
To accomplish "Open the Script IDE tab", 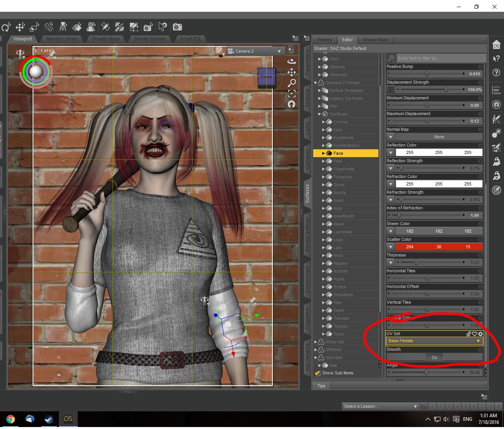I will pyautogui.click(x=191, y=38).
